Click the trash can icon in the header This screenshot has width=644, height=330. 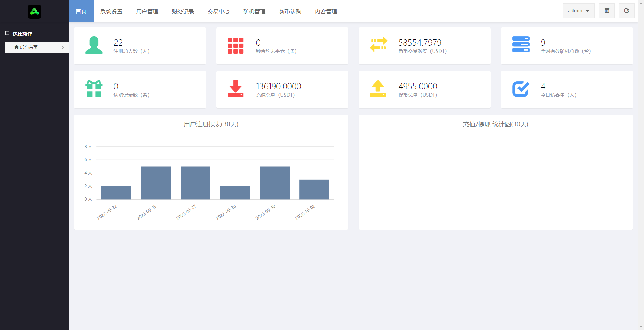[x=607, y=10]
